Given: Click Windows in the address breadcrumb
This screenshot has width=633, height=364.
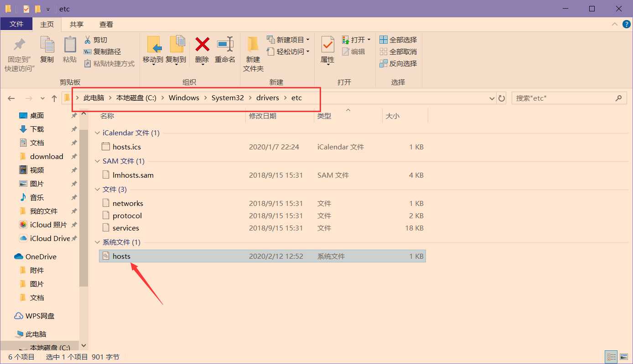Looking at the screenshot, I should coord(184,98).
